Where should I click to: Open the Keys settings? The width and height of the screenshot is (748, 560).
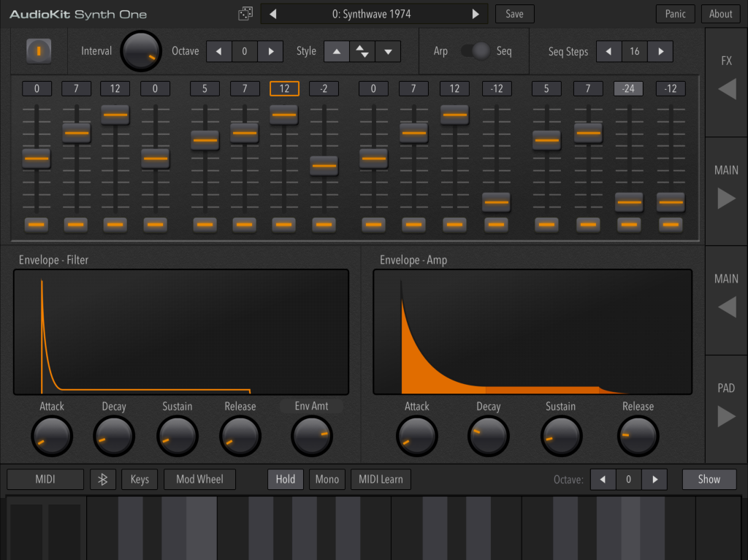pos(140,480)
